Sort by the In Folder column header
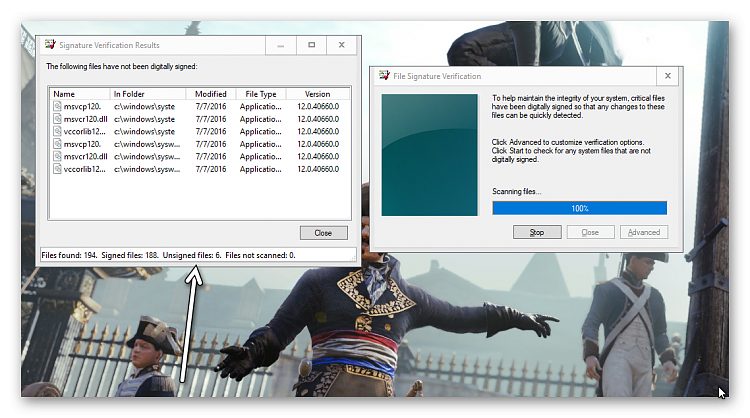The image size is (750, 418). pos(148,94)
